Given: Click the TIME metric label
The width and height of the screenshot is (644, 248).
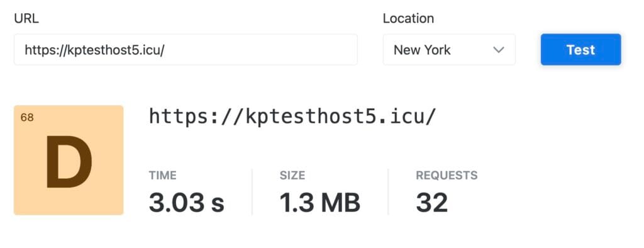Looking at the screenshot, I should 163,175.
